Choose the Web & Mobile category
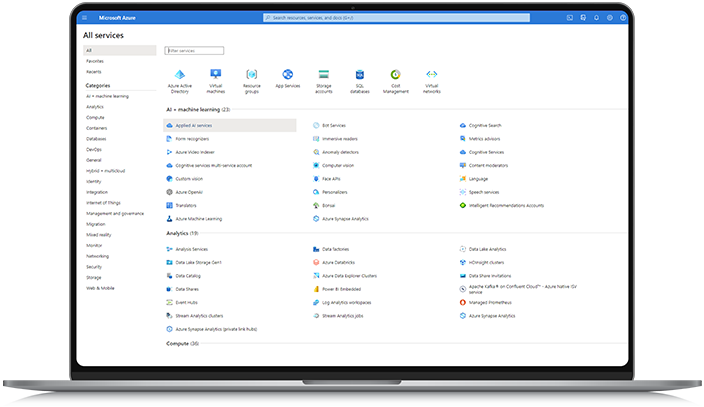 tap(100, 288)
